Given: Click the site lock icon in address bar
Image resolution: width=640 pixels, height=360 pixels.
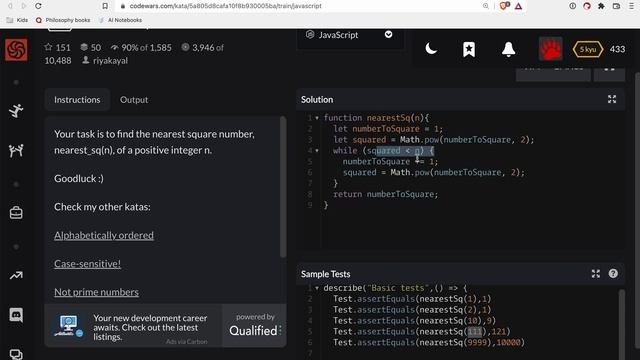Looking at the screenshot, I should [123, 6].
